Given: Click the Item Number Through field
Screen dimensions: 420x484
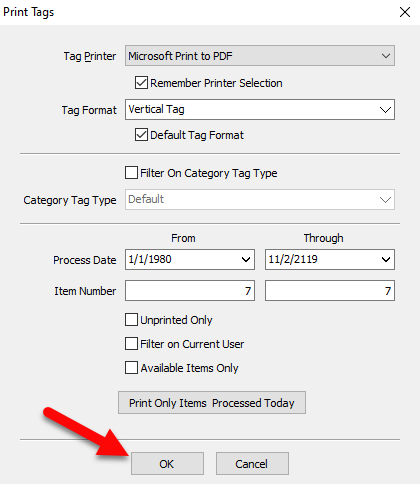Looking at the screenshot, I should (x=330, y=291).
